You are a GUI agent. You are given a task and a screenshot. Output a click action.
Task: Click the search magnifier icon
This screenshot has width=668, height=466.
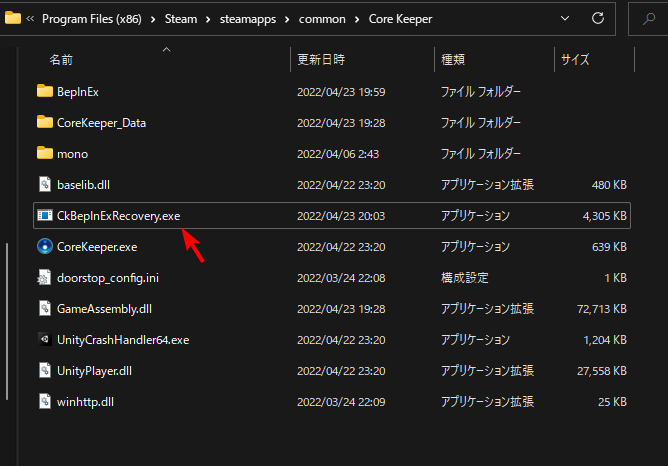pyautogui.click(x=649, y=18)
